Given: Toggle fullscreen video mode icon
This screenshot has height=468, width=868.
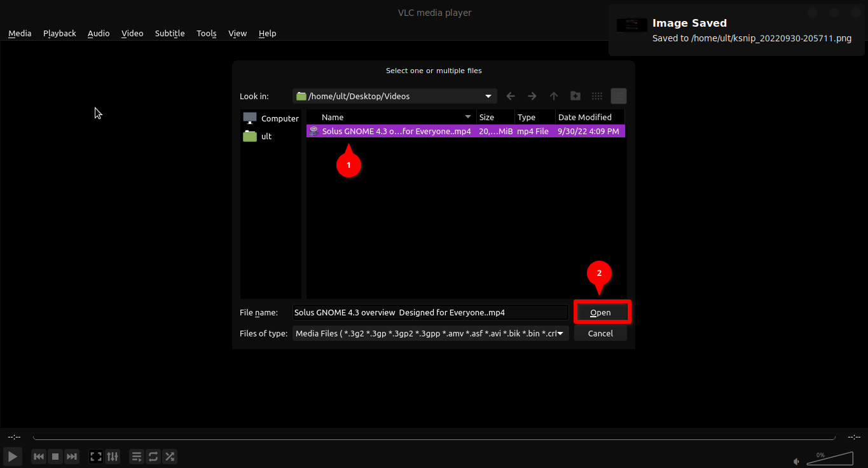Looking at the screenshot, I should coord(96,457).
